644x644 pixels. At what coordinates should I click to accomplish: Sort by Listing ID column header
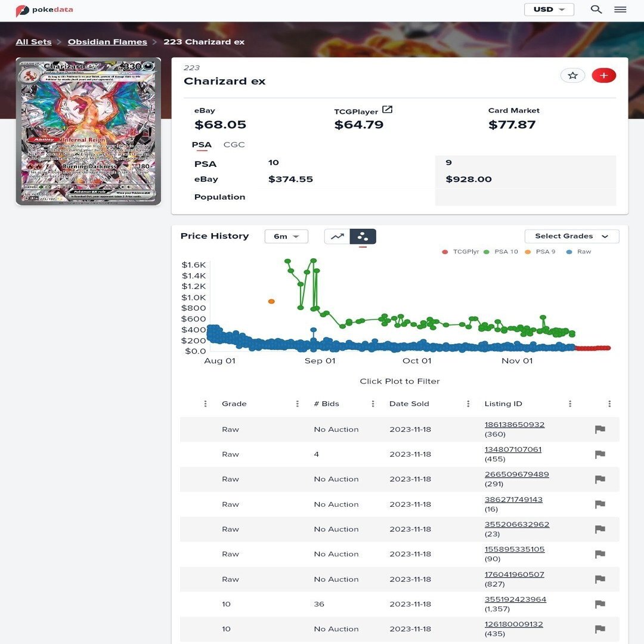click(x=503, y=404)
